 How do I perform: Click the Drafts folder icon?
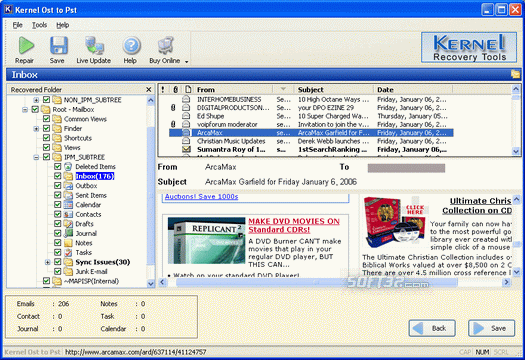68,224
